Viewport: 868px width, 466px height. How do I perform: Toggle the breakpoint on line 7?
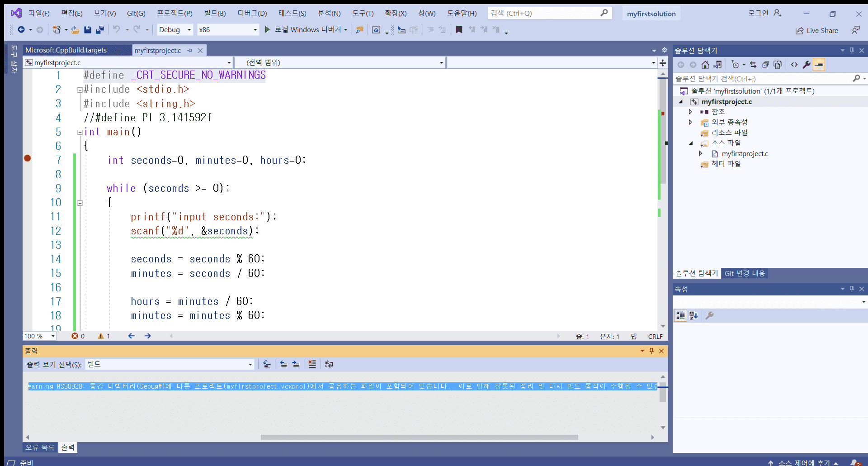(x=28, y=158)
